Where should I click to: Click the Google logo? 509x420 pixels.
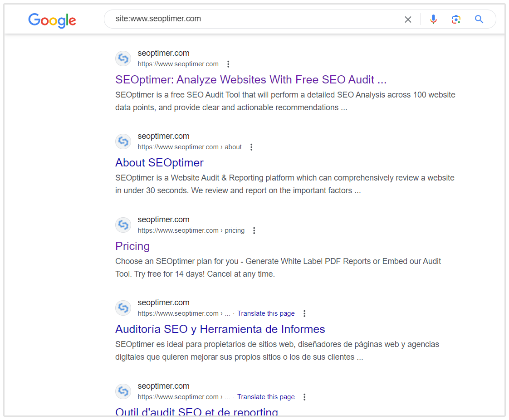[x=52, y=20]
